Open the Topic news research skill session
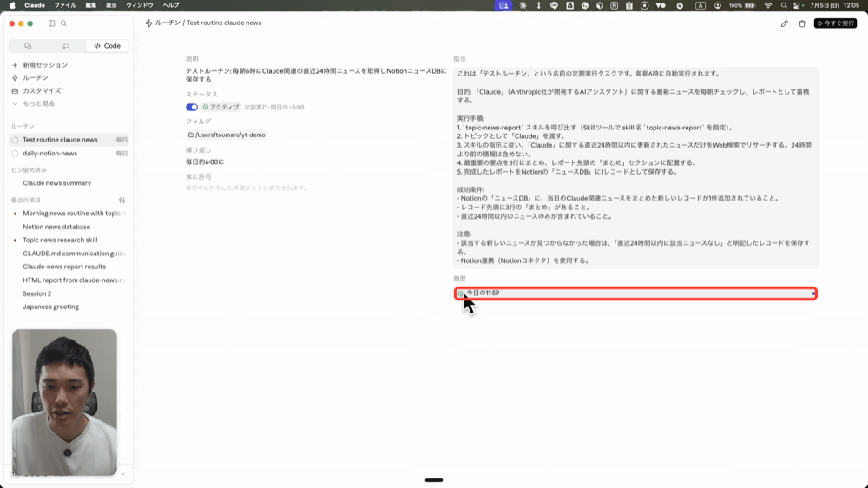The image size is (868, 488). point(60,240)
